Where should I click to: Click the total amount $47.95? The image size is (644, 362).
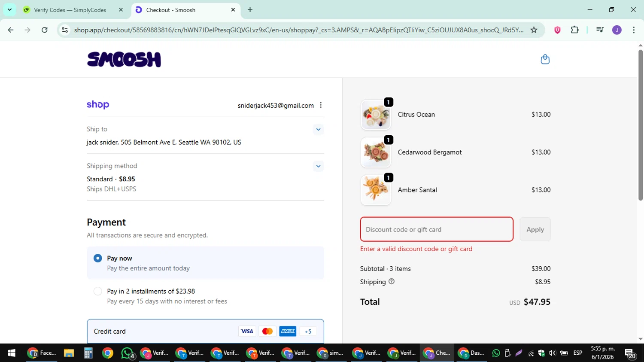click(537, 302)
